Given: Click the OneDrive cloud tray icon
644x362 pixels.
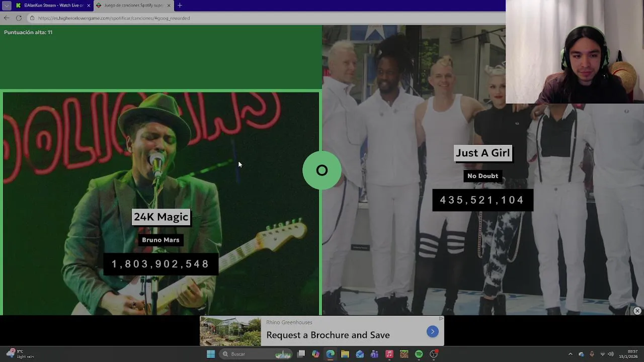Looking at the screenshot, I should 582,354.
